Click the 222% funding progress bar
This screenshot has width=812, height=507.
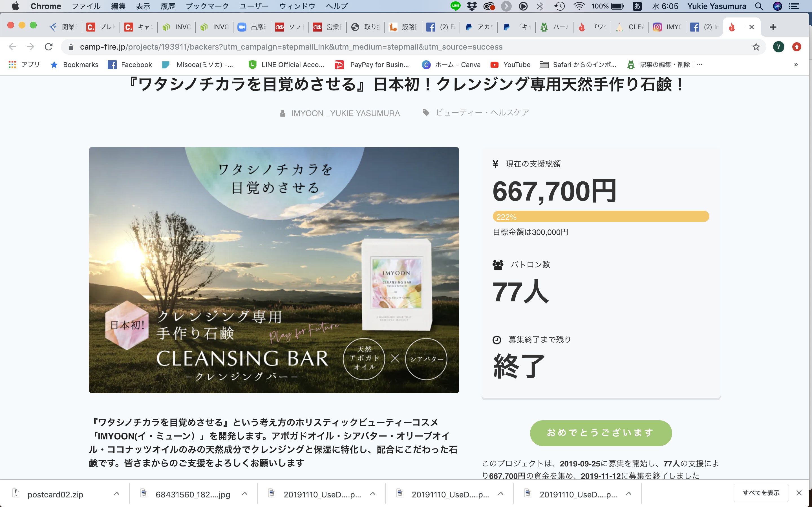601,216
